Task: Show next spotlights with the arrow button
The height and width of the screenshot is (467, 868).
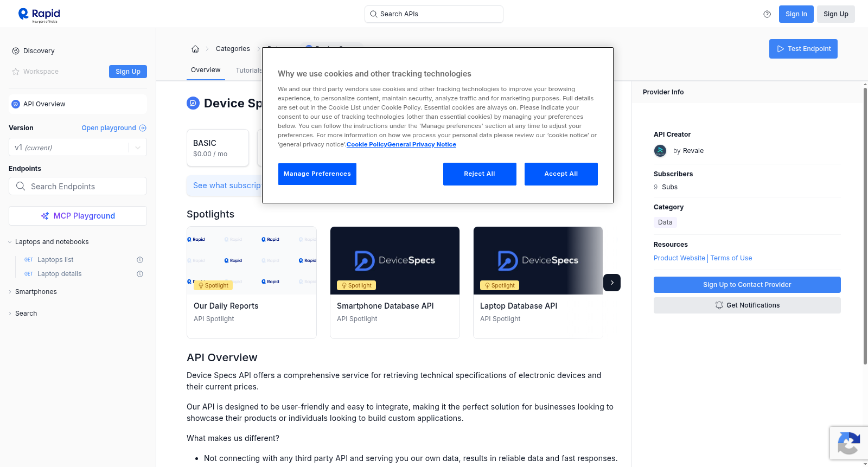Action: pos(612,283)
